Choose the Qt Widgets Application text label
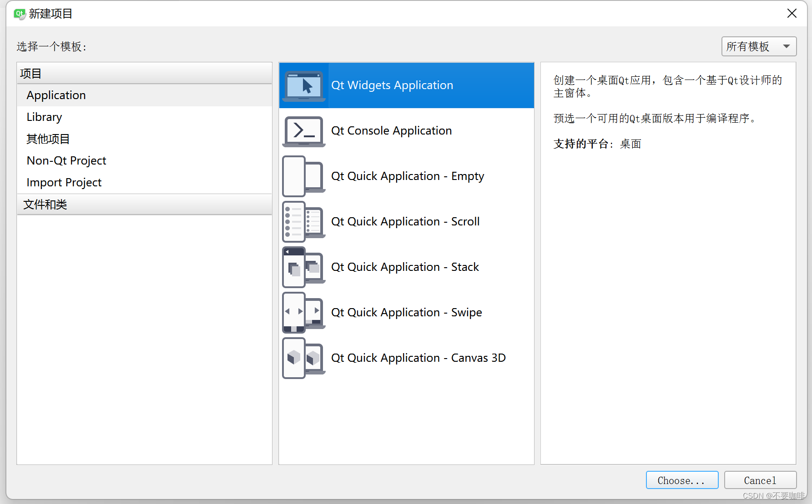The image size is (812, 504). (392, 85)
